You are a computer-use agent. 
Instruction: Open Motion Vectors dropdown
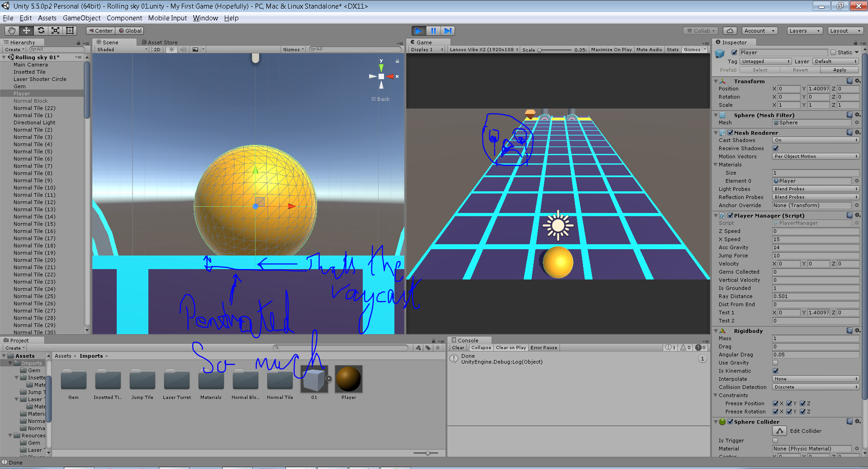(816, 156)
